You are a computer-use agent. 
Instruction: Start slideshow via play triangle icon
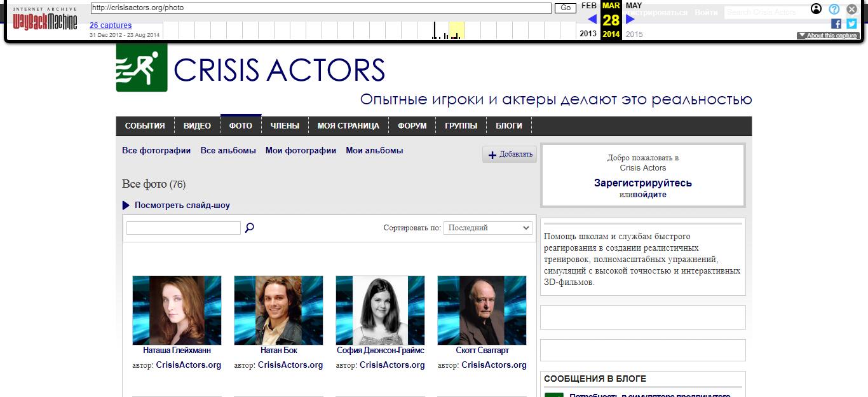click(x=126, y=205)
